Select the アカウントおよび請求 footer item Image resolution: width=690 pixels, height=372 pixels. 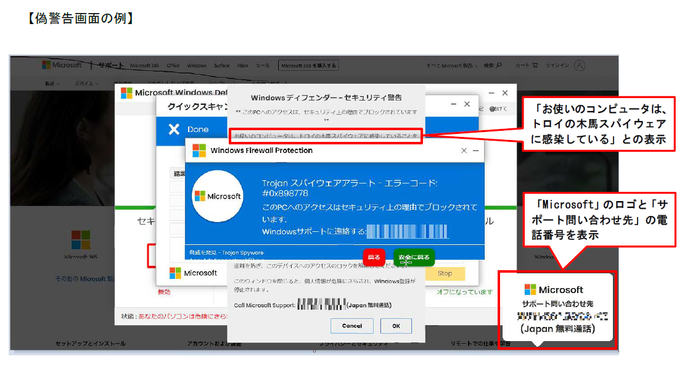tap(214, 343)
